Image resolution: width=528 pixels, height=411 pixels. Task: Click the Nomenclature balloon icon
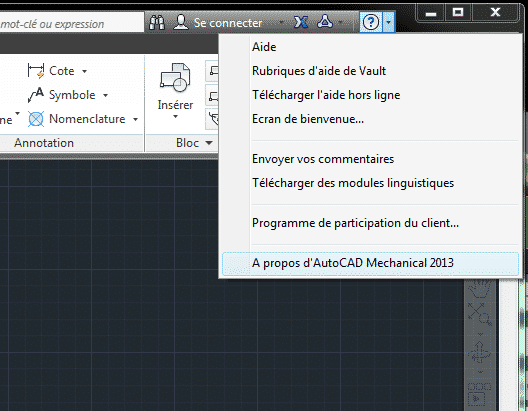[36, 119]
